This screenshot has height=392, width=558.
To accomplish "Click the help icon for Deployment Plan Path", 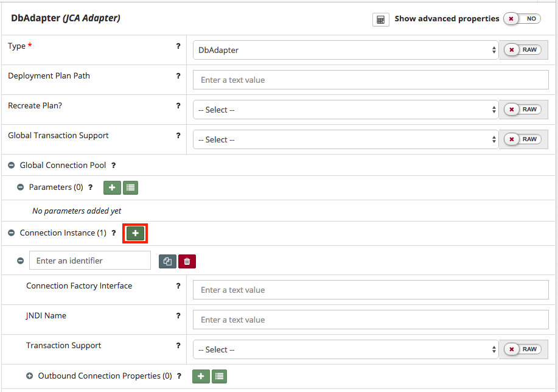I will pyautogui.click(x=178, y=76).
